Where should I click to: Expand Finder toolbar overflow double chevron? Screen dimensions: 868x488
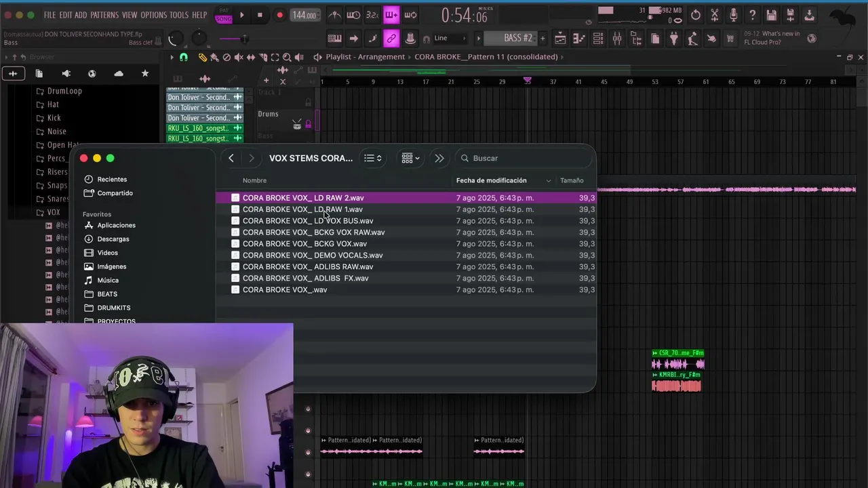pyautogui.click(x=439, y=158)
